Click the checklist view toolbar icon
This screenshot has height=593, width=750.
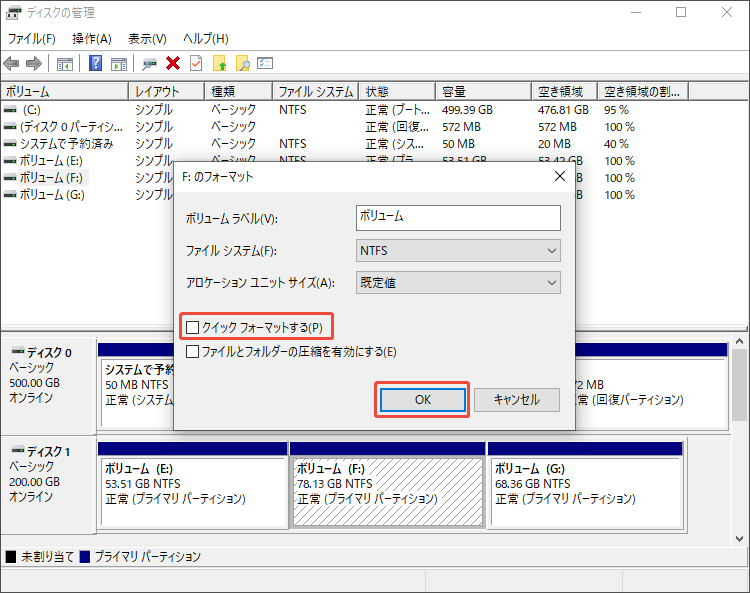[265, 63]
